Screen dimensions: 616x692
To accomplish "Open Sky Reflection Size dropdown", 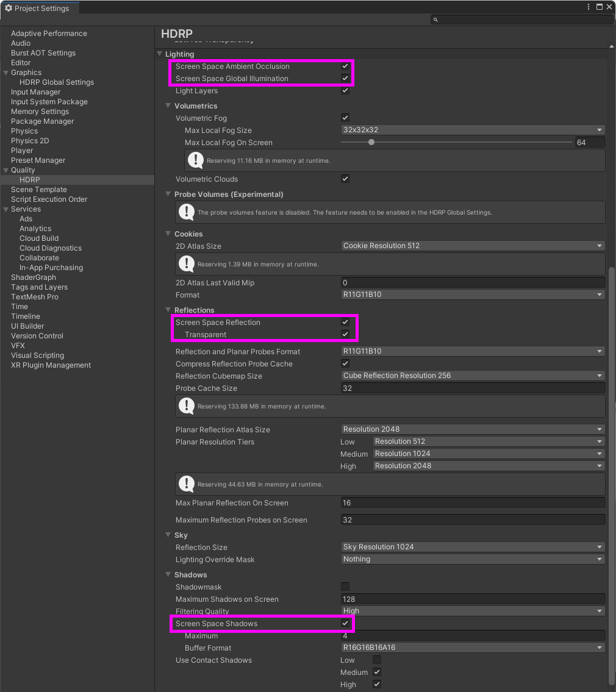I will 473,547.
